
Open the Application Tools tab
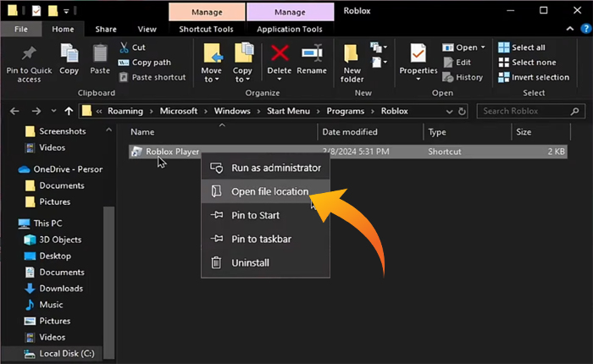coord(290,29)
